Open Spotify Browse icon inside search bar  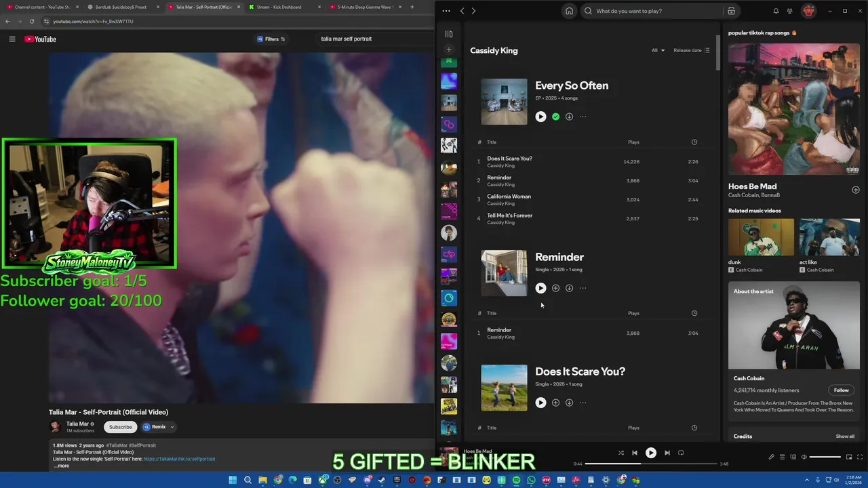[x=731, y=11]
